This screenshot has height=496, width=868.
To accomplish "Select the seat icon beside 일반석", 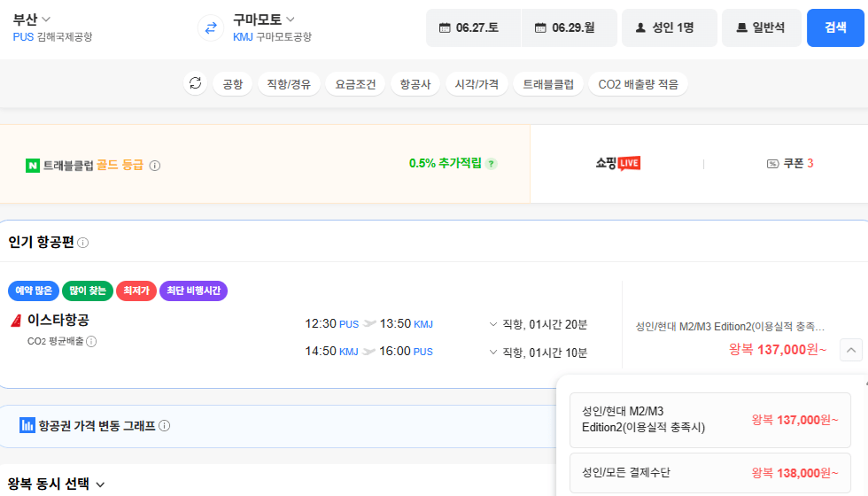I will 742,27.
